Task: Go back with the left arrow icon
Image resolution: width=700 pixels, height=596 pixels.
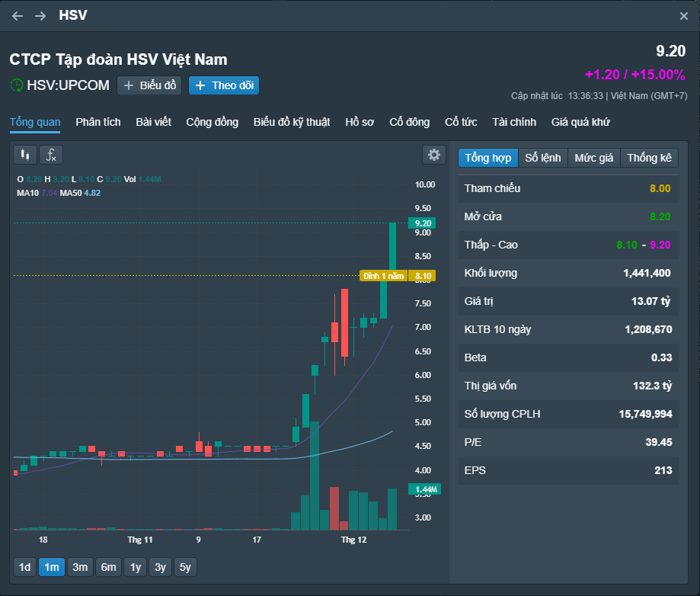Action: pos(18,16)
